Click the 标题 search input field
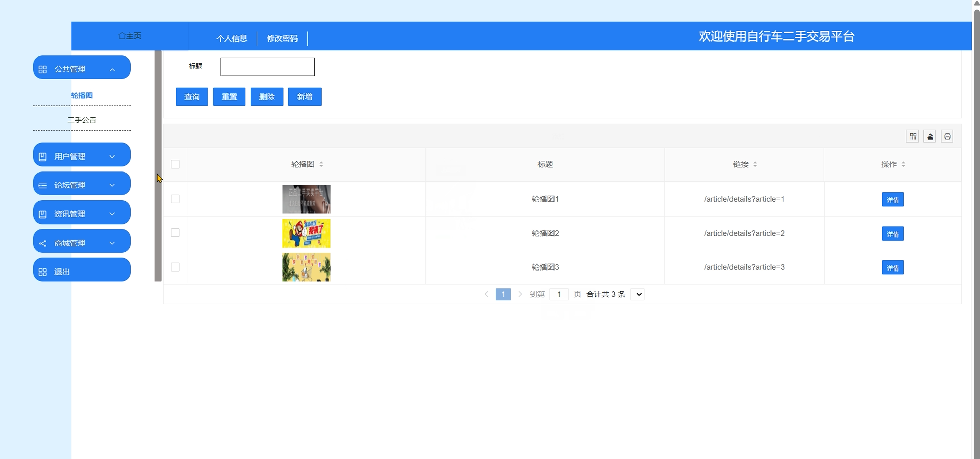Image resolution: width=980 pixels, height=459 pixels. click(x=267, y=67)
